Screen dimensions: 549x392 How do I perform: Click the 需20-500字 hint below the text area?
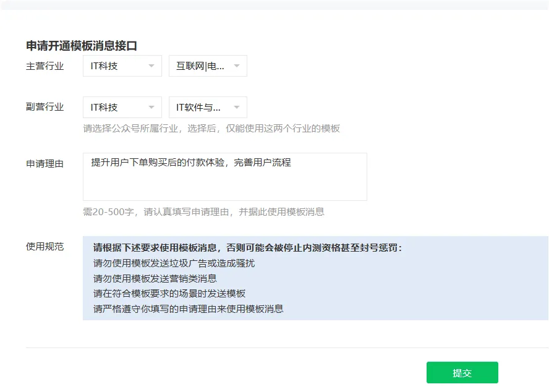[108, 212]
